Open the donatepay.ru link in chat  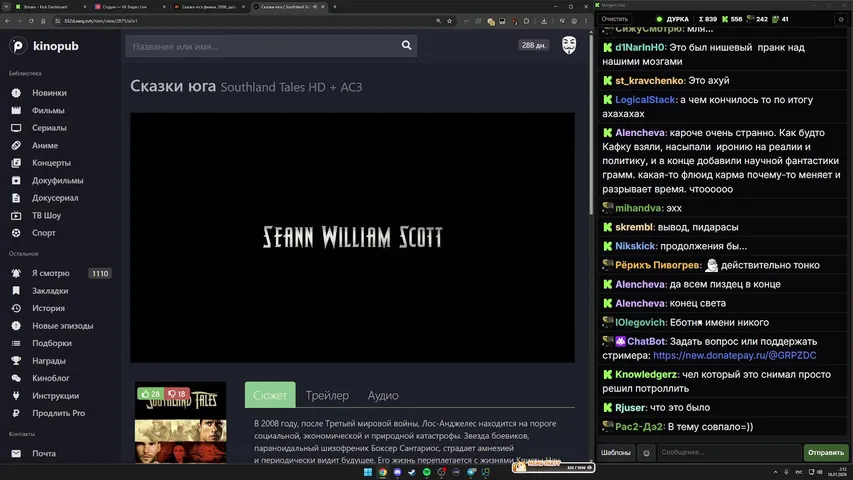pyautogui.click(x=734, y=355)
